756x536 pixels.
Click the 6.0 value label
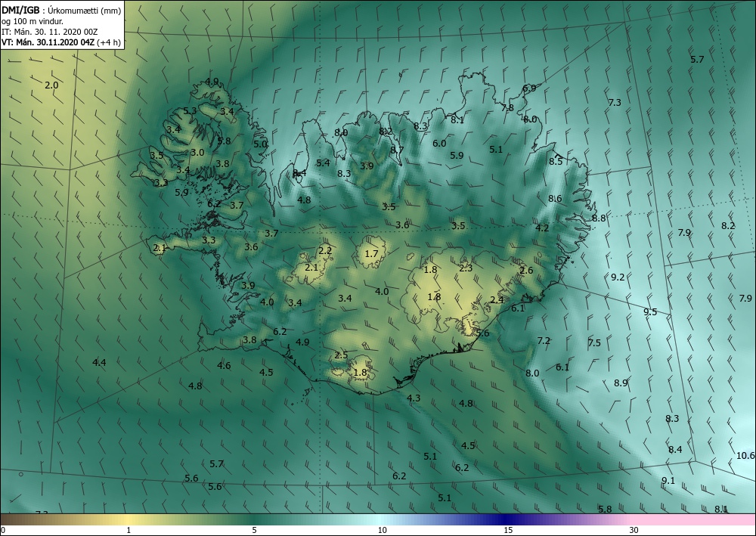click(x=439, y=143)
